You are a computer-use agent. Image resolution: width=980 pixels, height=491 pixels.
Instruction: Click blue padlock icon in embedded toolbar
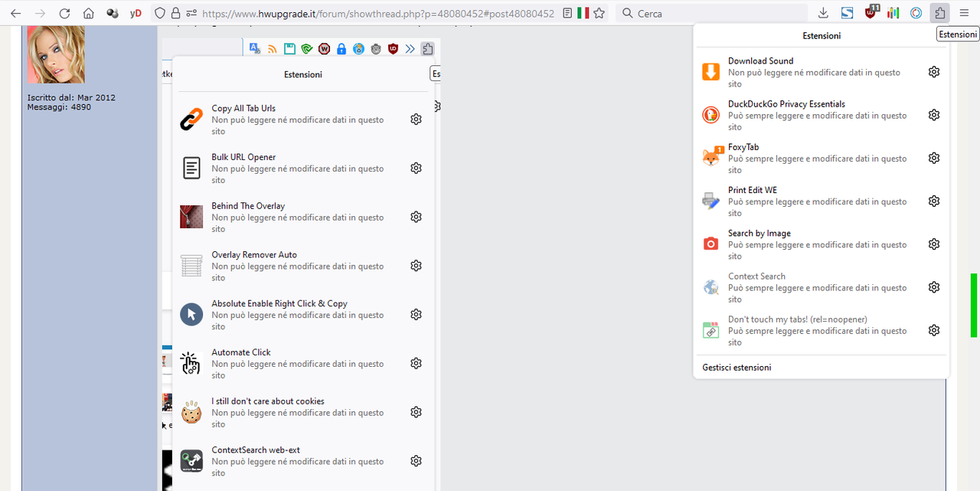[x=341, y=49]
